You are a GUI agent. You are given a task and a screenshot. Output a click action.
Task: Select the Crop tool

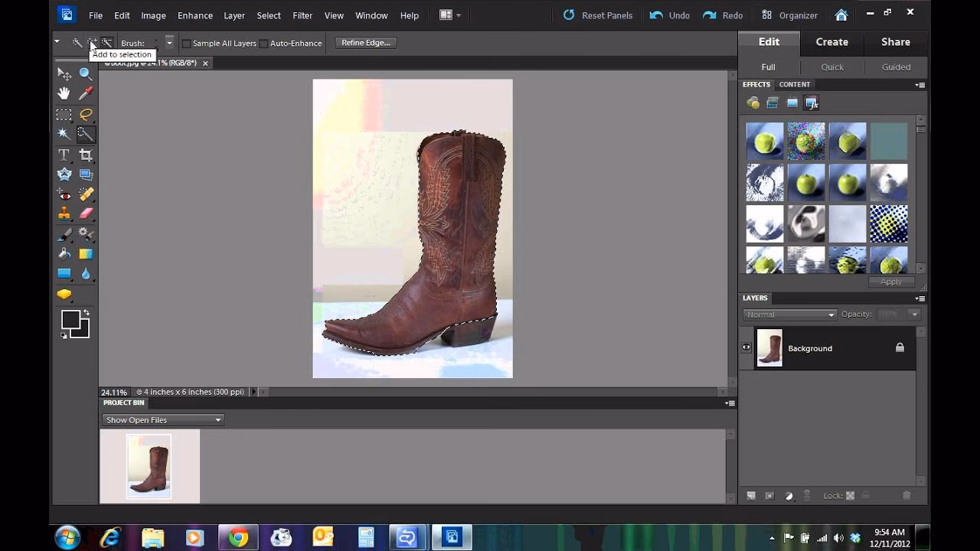(86, 155)
